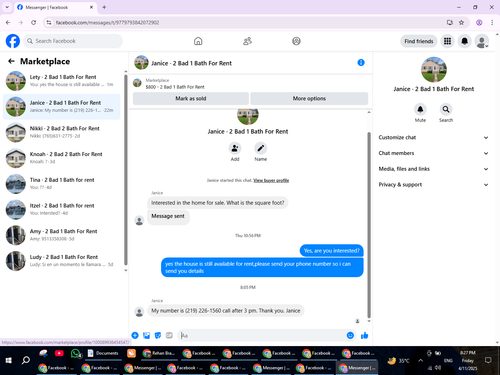Expand the Privacy & support section
The width and height of the screenshot is (500, 375).
tap(433, 184)
